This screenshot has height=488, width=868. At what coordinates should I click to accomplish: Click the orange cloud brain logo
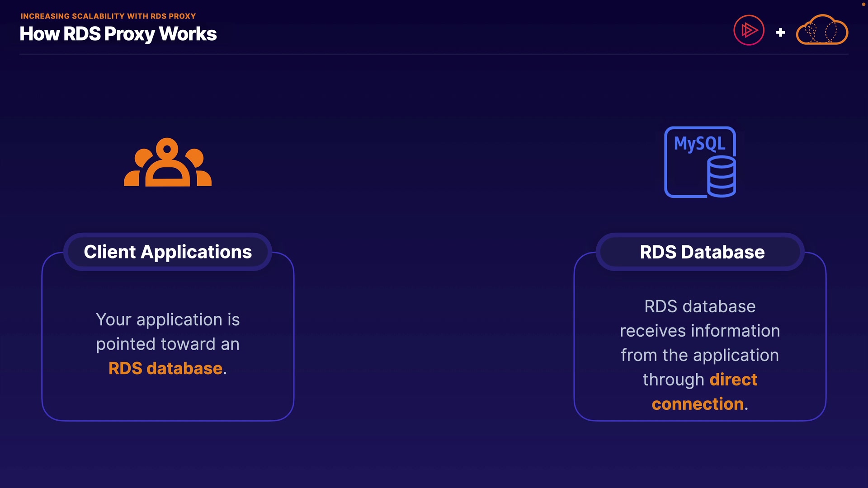(x=822, y=30)
